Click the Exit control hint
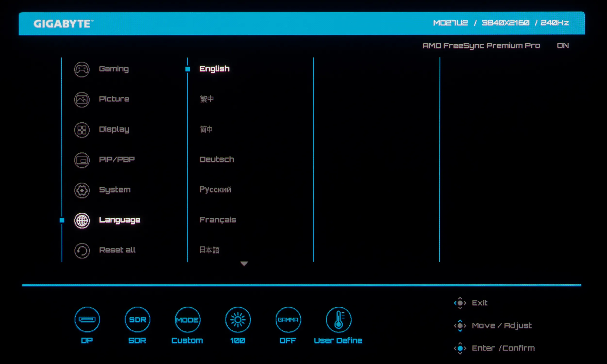The height and width of the screenshot is (364, 607). [x=479, y=303]
